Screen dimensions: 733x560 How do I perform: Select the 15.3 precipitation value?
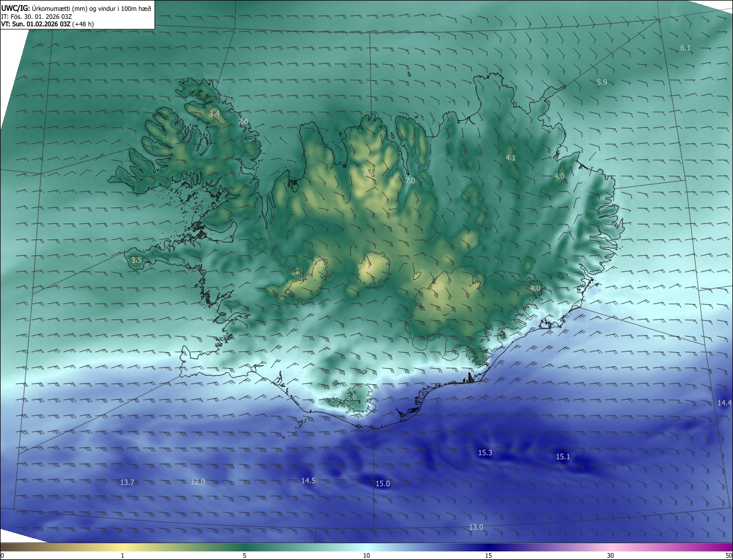click(485, 453)
